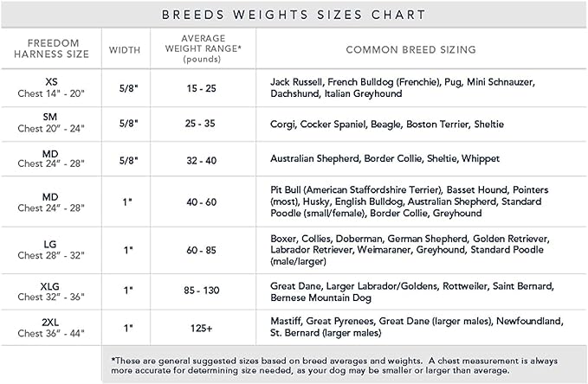588x384 pixels.
Task: Click the 125+ weight range cell
Action: [204, 328]
